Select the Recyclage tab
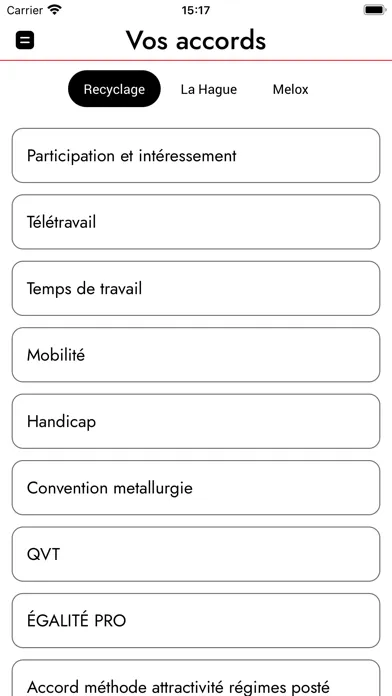 [114, 89]
